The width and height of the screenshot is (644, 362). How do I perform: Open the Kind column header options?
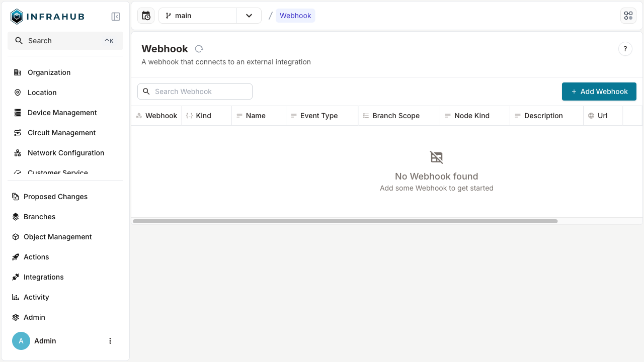pyautogui.click(x=204, y=116)
